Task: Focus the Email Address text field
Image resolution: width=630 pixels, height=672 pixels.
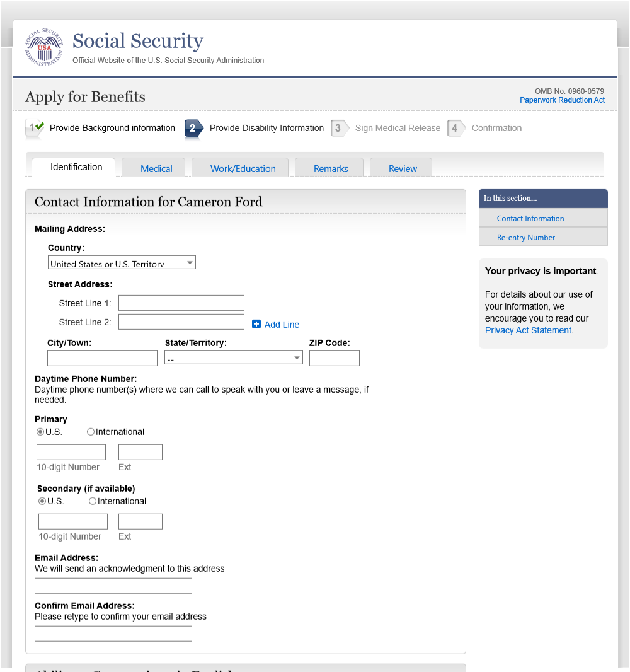Action: 113,586
